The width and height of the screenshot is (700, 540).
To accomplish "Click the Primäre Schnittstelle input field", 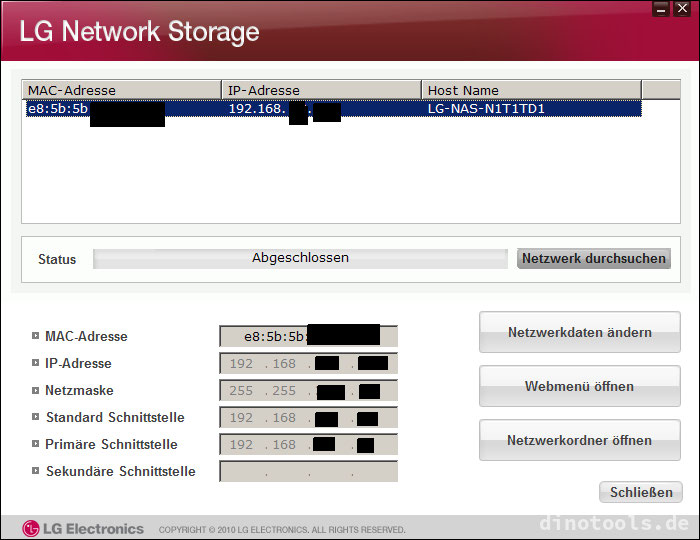I will pos(308,444).
